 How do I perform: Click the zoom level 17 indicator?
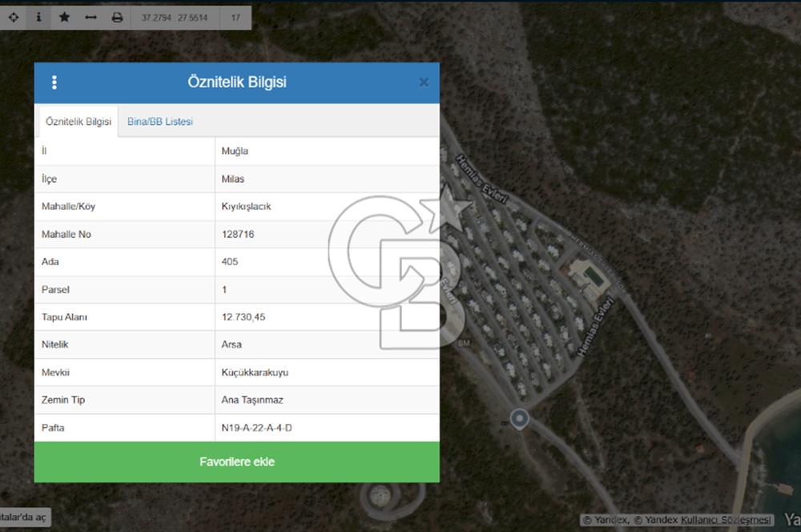[235, 18]
